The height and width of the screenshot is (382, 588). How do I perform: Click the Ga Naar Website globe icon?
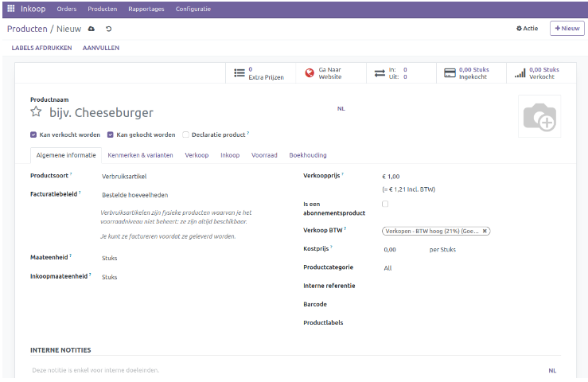tap(310, 73)
